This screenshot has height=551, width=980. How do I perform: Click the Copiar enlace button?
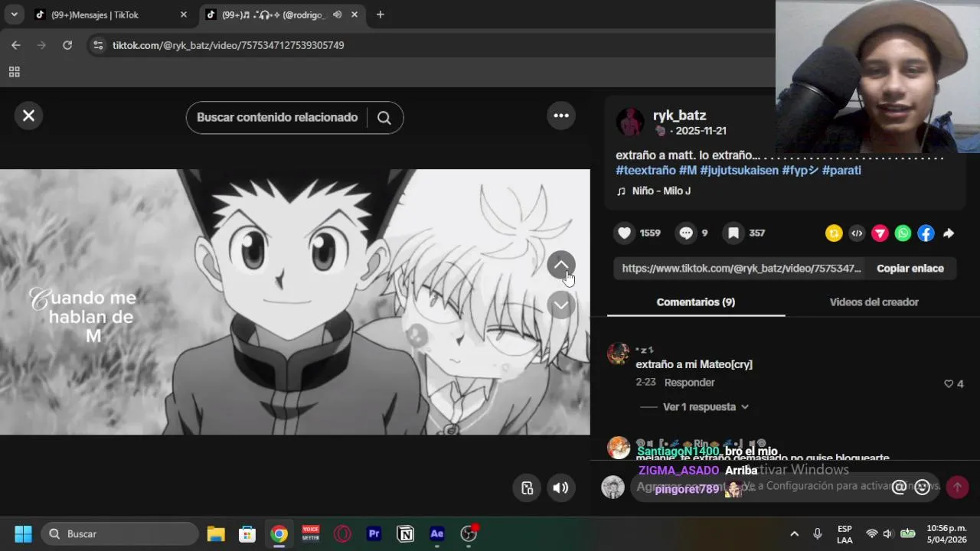click(x=910, y=269)
